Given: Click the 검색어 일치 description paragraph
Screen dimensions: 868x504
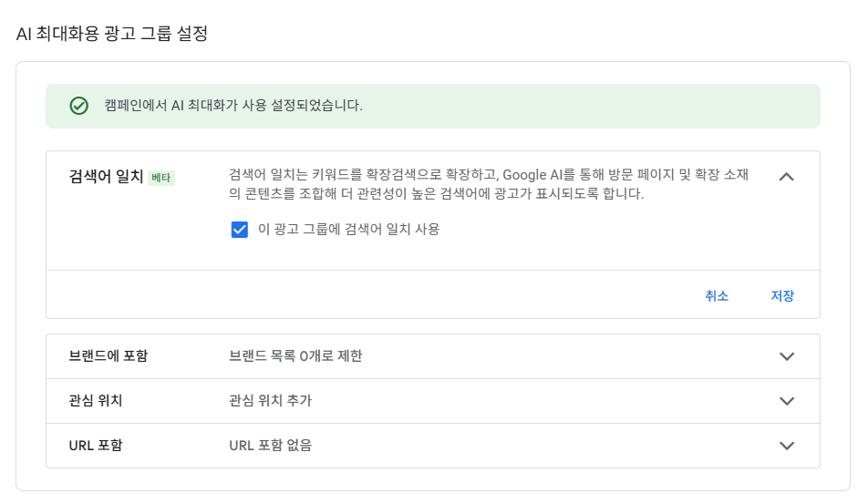Looking at the screenshot, I should [x=489, y=184].
